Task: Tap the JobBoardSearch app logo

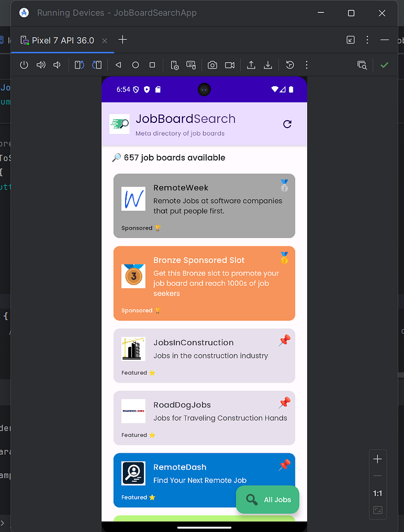Action: click(x=120, y=124)
